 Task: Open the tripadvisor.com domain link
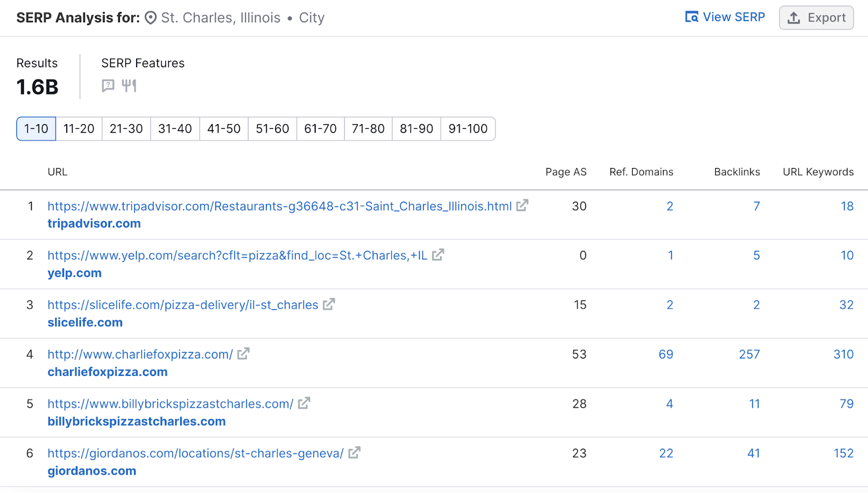pyautogui.click(x=94, y=223)
